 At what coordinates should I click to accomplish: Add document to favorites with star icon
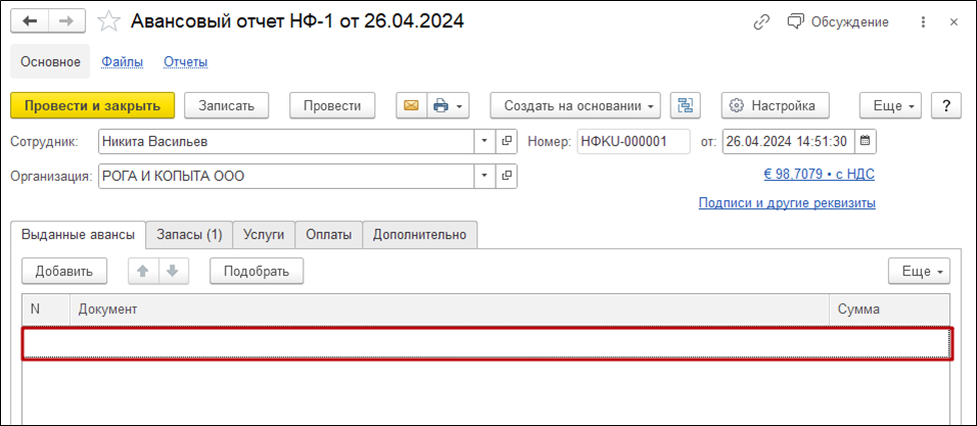point(108,21)
